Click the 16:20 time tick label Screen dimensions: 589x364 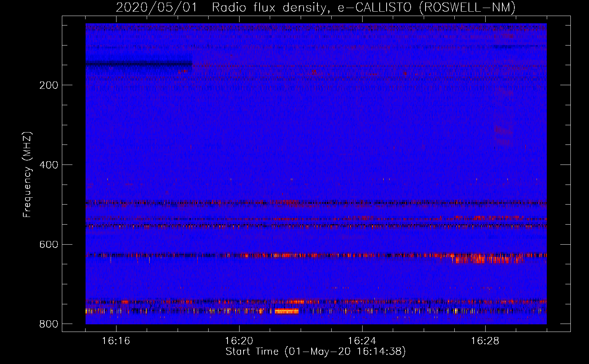coord(239,341)
